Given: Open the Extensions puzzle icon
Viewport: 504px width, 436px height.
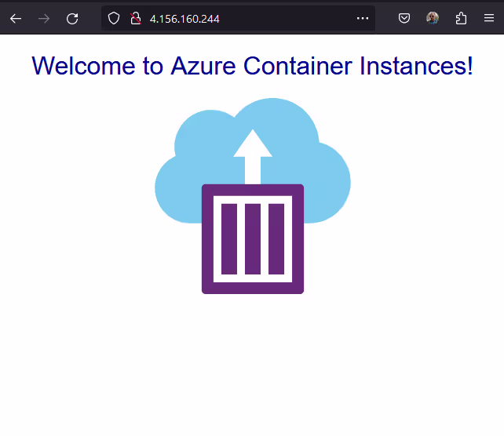Looking at the screenshot, I should pos(461,18).
